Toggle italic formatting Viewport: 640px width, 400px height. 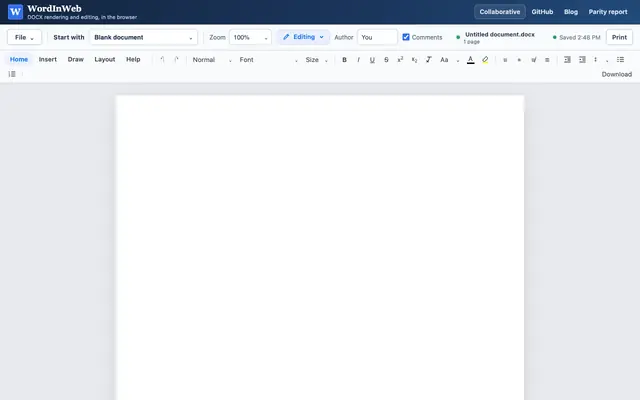[x=358, y=60]
